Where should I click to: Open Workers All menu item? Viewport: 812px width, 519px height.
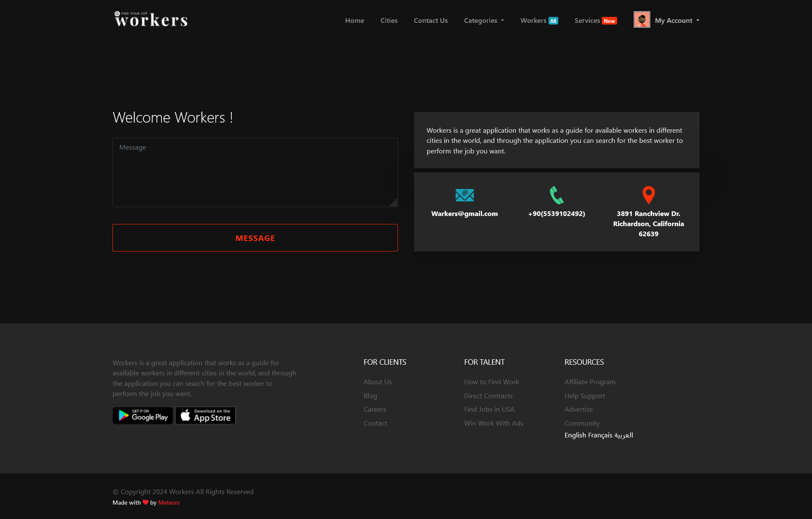(539, 20)
